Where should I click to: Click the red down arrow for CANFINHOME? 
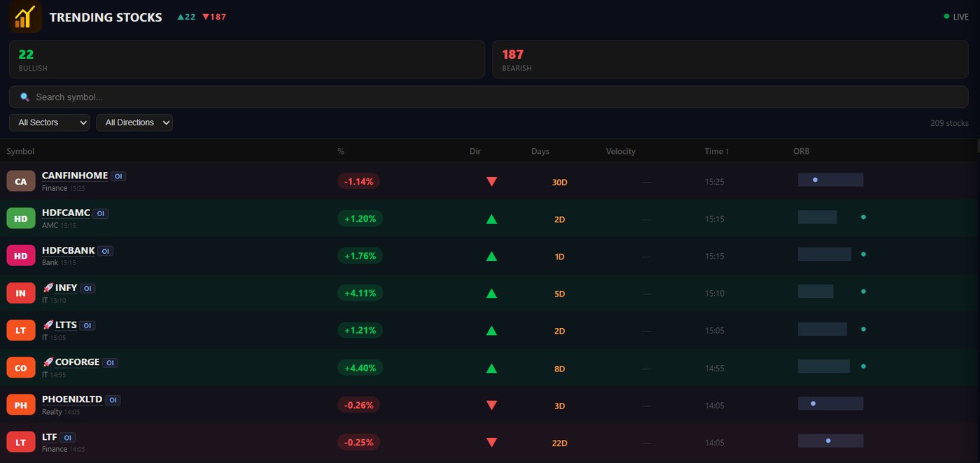pos(491,182)
